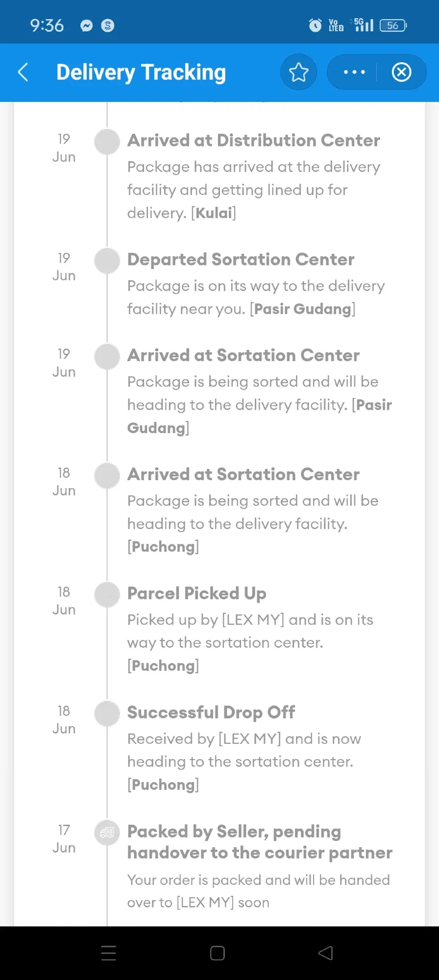Open the three-dots more options menu

tap(354, 73)
